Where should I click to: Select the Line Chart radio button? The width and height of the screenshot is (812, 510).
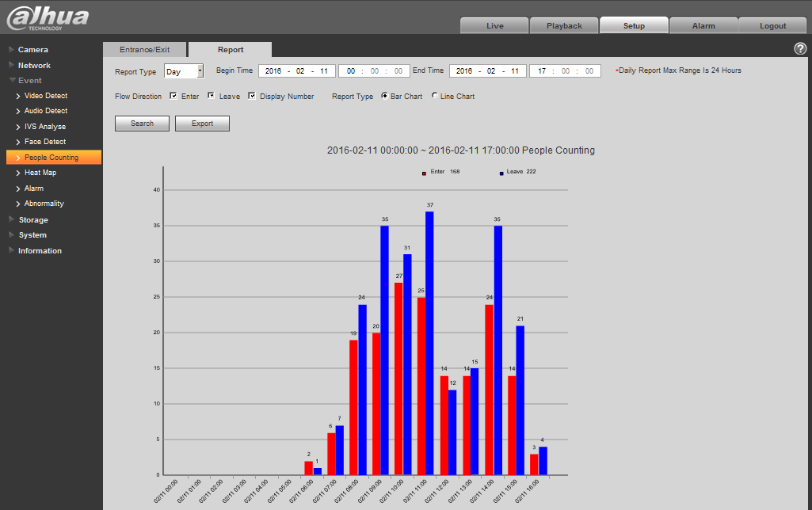[434, 97]
